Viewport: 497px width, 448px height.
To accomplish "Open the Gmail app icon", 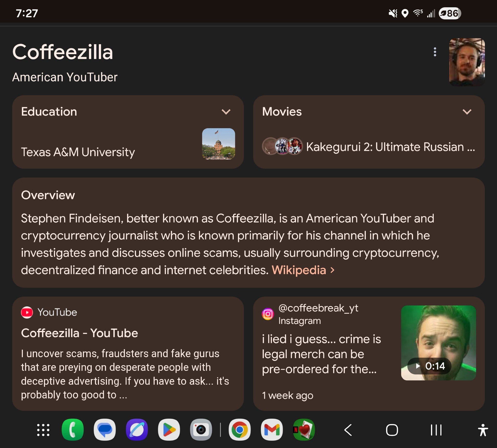I will pyautogui.click(x=272, y=430).
